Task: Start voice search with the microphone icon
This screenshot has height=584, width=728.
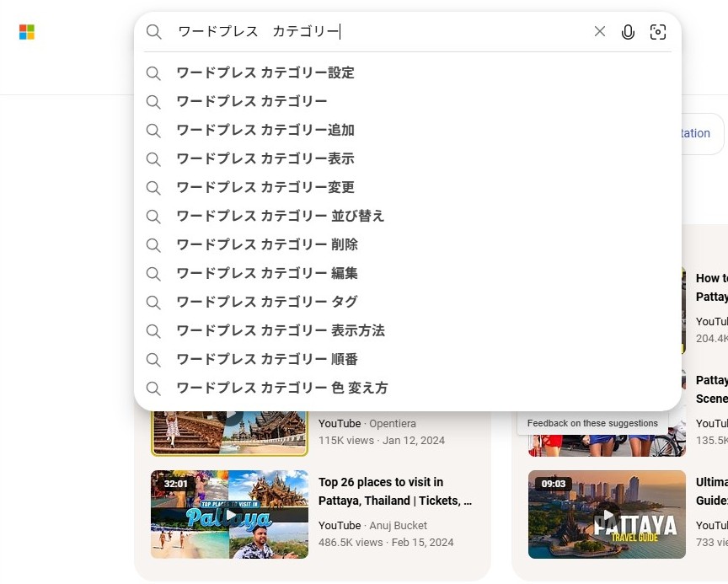Action: click(628, 32)
